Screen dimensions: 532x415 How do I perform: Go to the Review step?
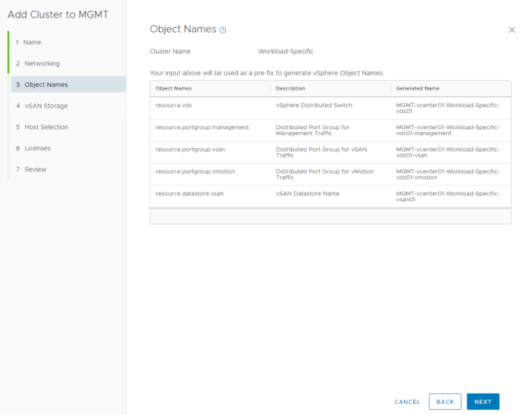coord(35,169)
